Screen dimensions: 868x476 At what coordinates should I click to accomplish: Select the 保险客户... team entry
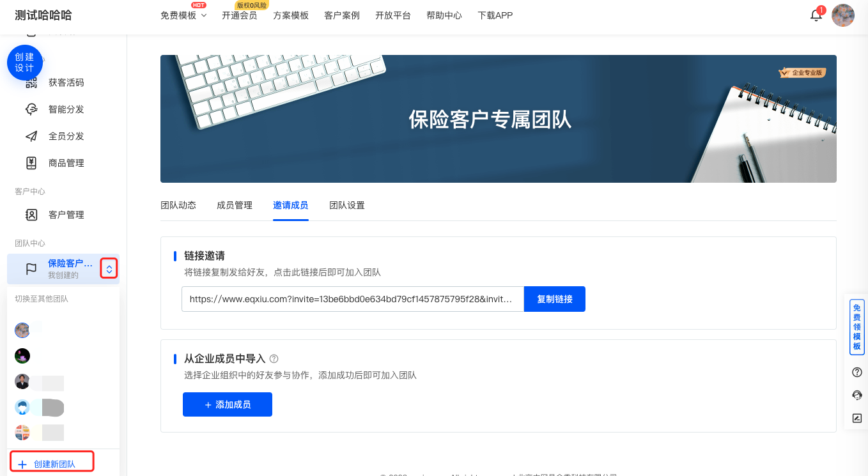63,269
